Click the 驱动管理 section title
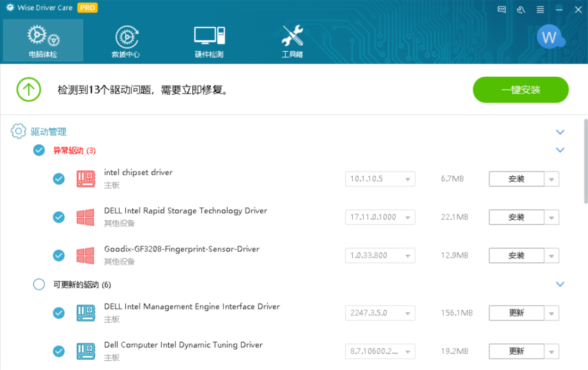588x370 pixels. [48, 132]
